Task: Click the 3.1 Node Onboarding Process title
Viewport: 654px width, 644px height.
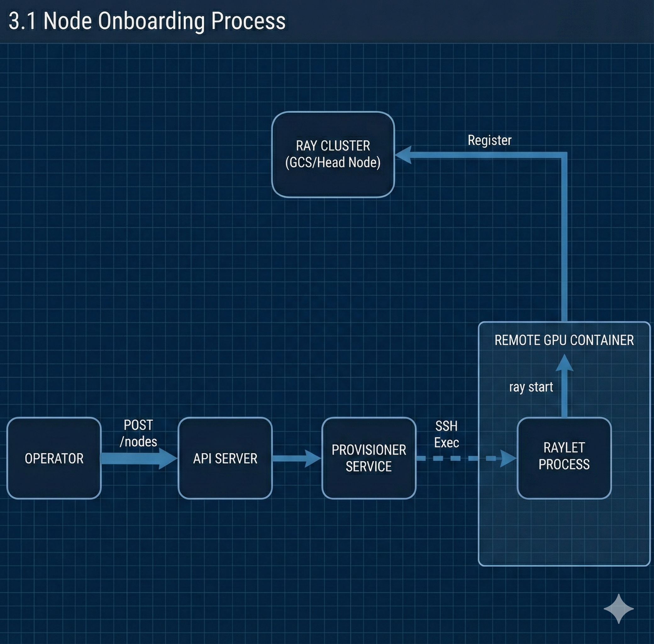Action: pos(147,21)
